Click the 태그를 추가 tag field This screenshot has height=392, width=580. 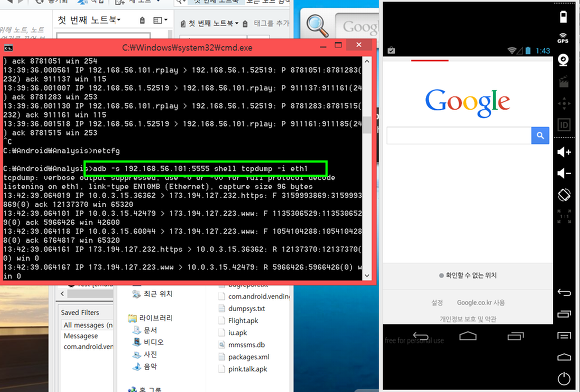[x=271, y=23]
